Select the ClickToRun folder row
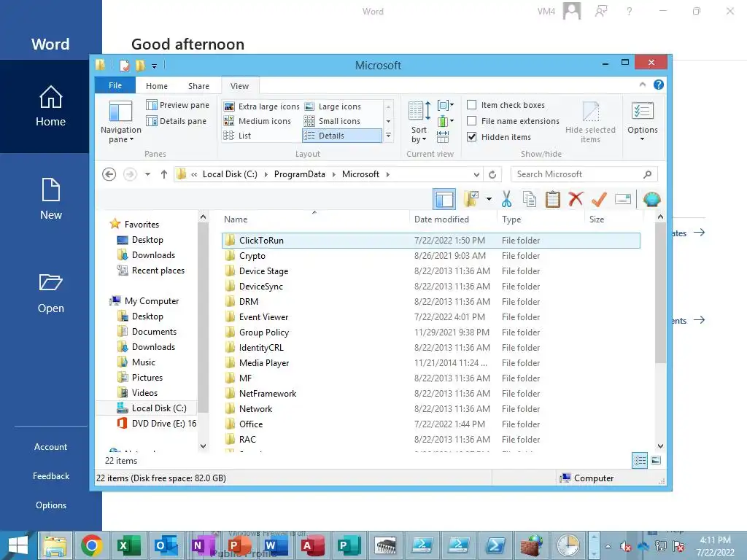This screenshot has height=560, width=747. [x=430, y=241]
